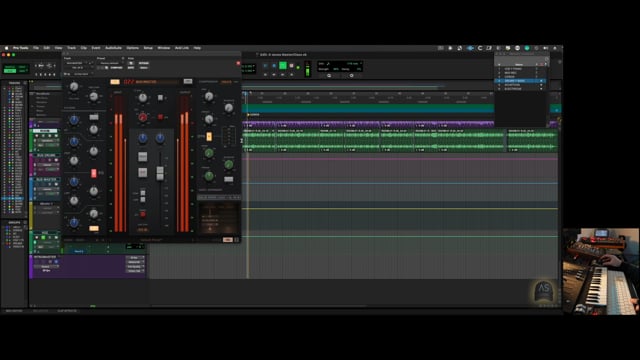
Task: Click the COMPARE button in plugin header
Action: [x=116, y=68]
